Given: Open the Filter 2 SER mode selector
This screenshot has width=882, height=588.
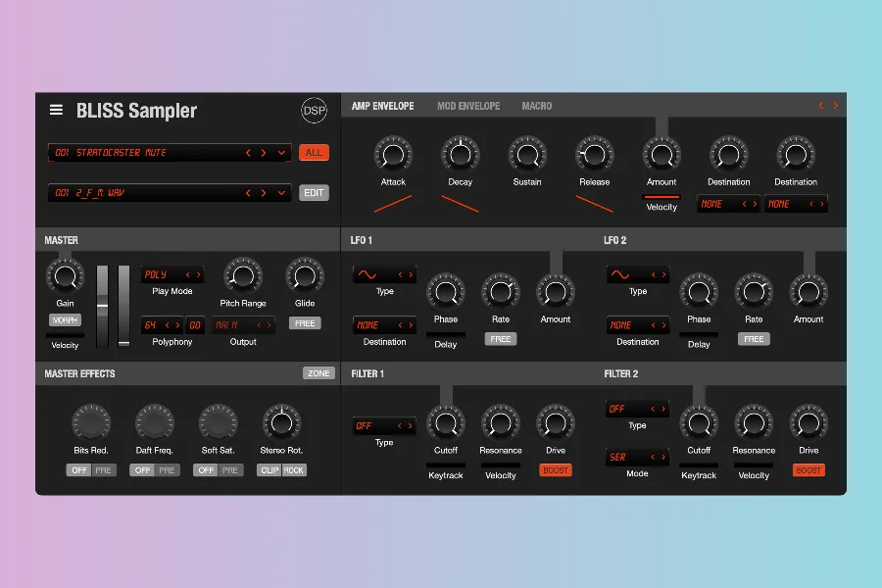Looking at the screenshot, I should 637,458.
